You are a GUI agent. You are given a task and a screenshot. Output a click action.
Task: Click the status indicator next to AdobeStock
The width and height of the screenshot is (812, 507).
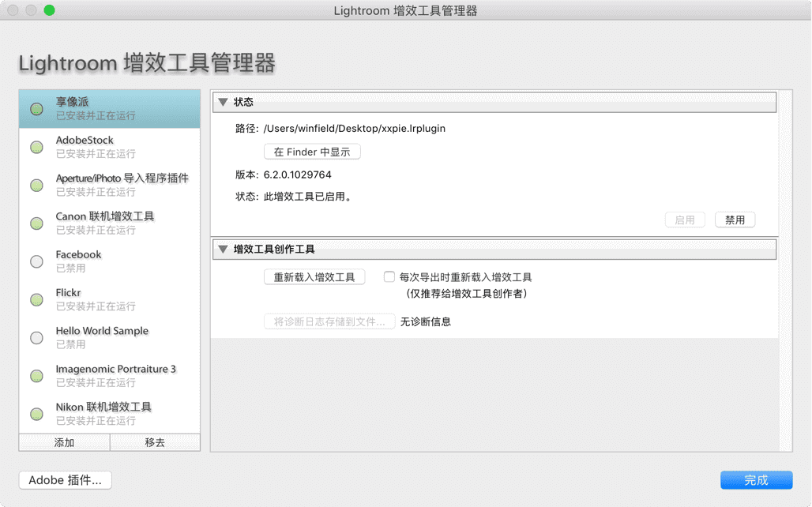tap(36, 147)
